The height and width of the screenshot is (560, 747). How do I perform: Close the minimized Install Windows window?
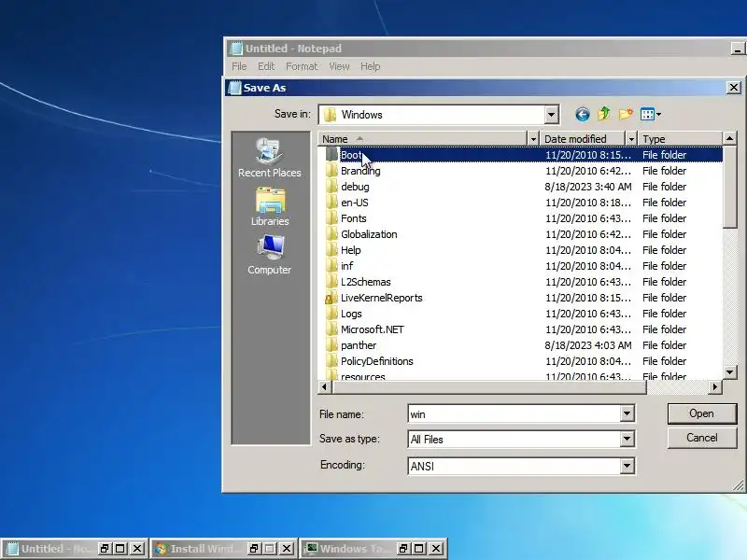tap(287, 549)
